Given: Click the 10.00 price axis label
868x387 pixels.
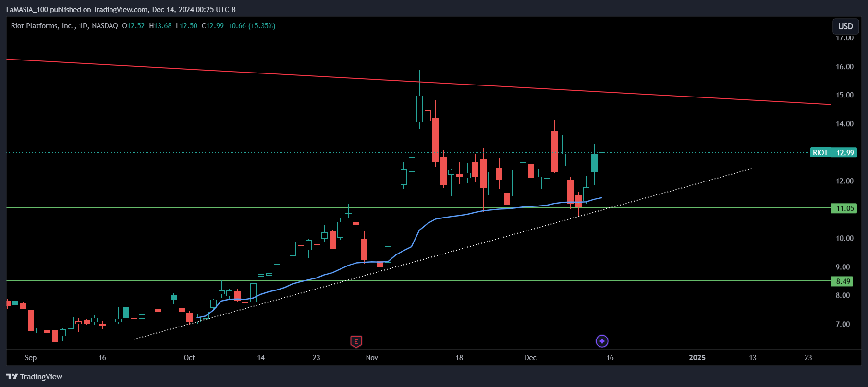Looking at the screenshot, I should pos(844,239).
